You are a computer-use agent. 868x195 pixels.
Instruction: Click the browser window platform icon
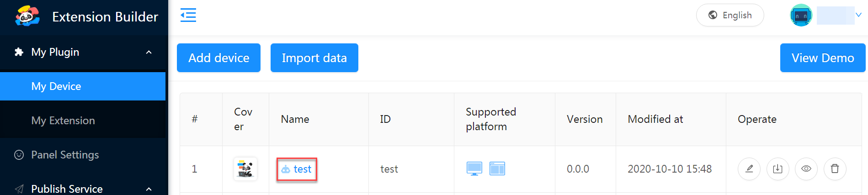(497, 169)
